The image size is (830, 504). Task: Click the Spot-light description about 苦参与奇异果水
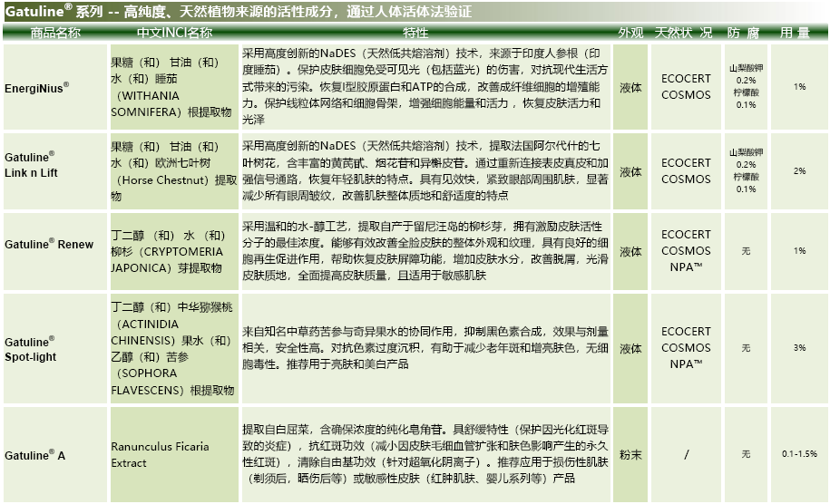[425, 347]
